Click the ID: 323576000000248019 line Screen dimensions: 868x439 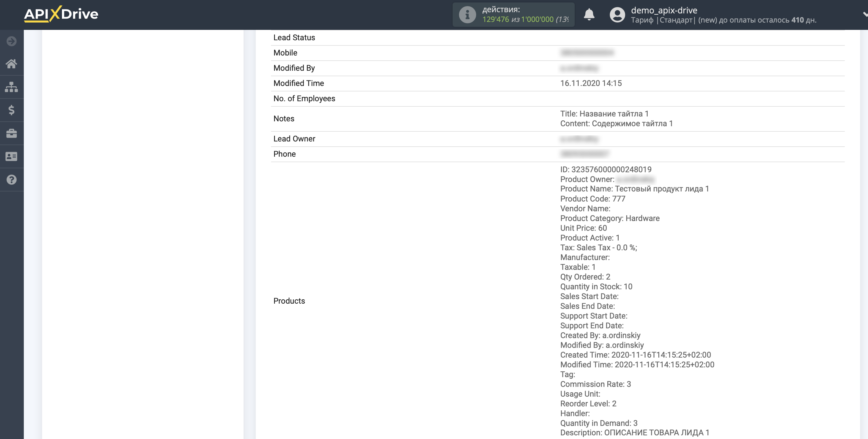pyautogui.click(x=606, y=169)
